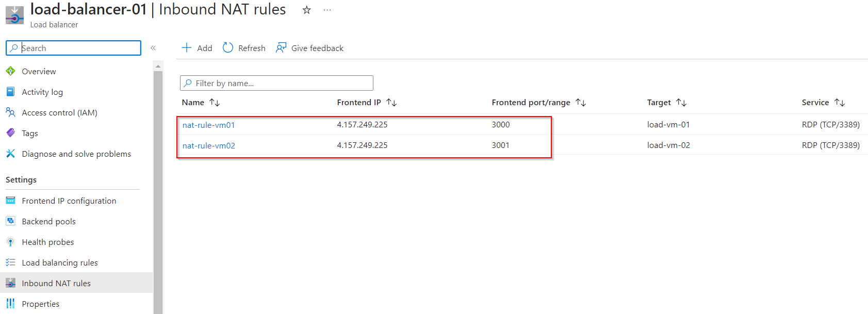The height and width of the screenshot is (314, 868).
Task: Sort by Frontend IP using arrows icon
Action: click(x=391, y=103)
